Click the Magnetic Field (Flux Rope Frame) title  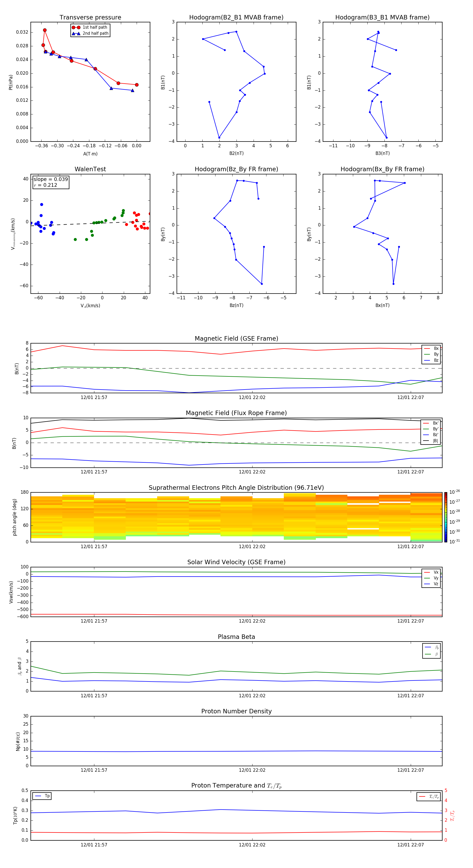236,413
